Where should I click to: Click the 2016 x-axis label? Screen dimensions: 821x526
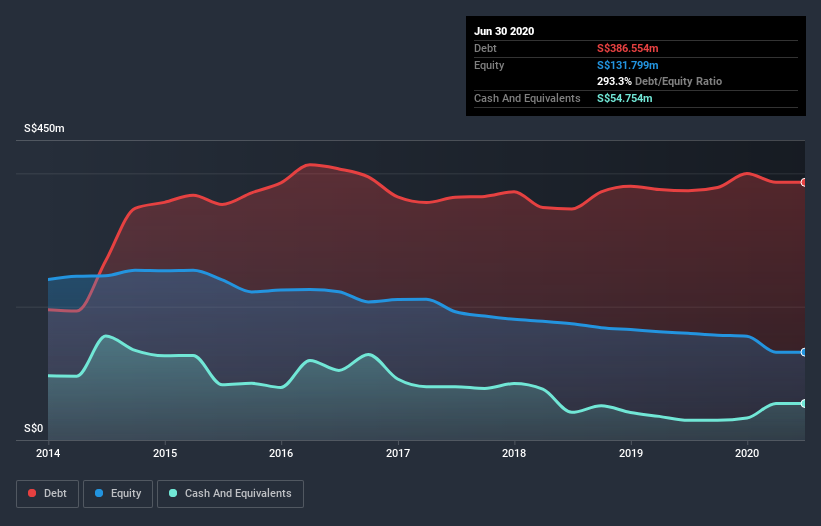pos(281,453)
